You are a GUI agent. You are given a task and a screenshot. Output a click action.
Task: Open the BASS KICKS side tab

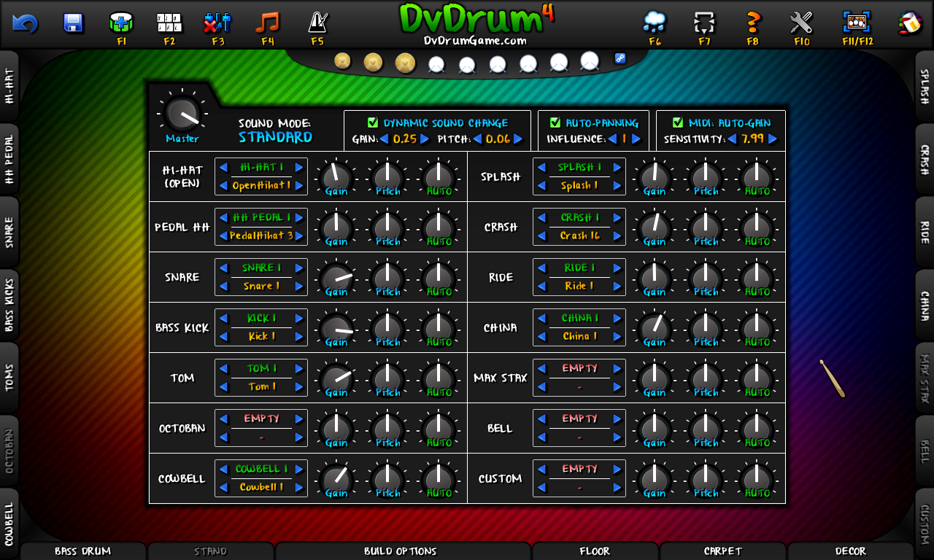pyautogui.click(x=9, y=305)
